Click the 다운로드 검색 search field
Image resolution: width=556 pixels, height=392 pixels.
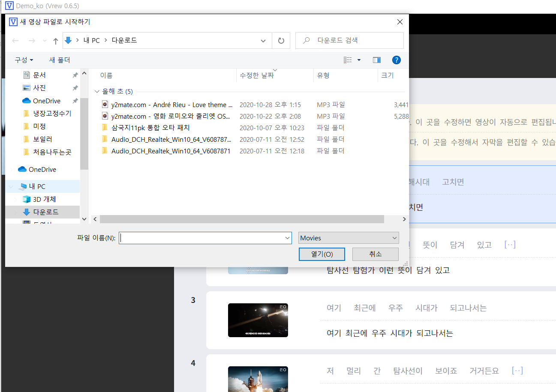pos(349,41)
